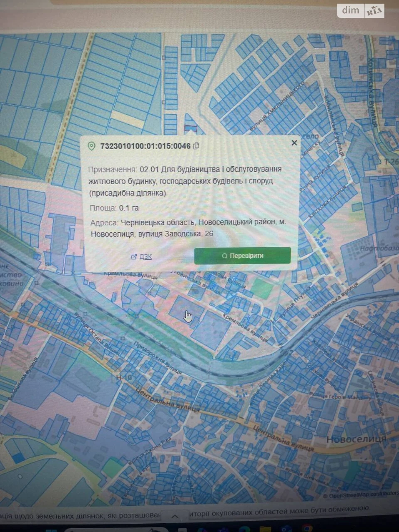Click the green Перевірити button
399x532 pixels.
(x=242, y=256)
